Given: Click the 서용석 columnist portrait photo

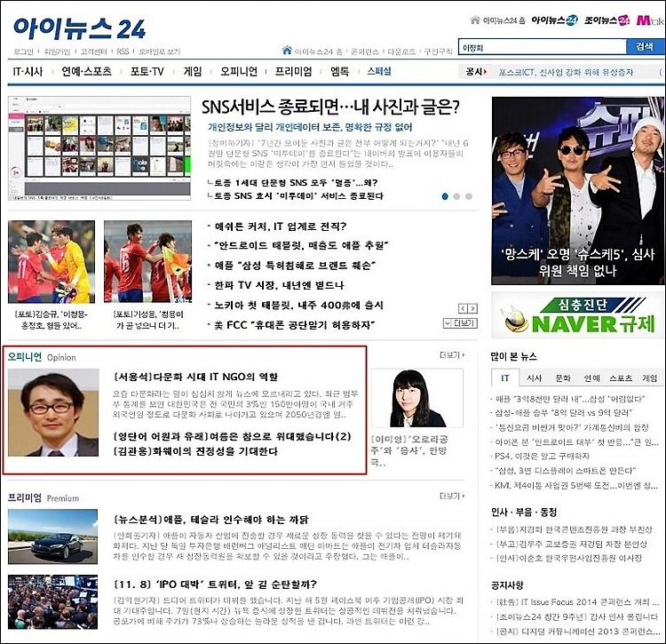Looking at the screenshot, I should point(53,412).
